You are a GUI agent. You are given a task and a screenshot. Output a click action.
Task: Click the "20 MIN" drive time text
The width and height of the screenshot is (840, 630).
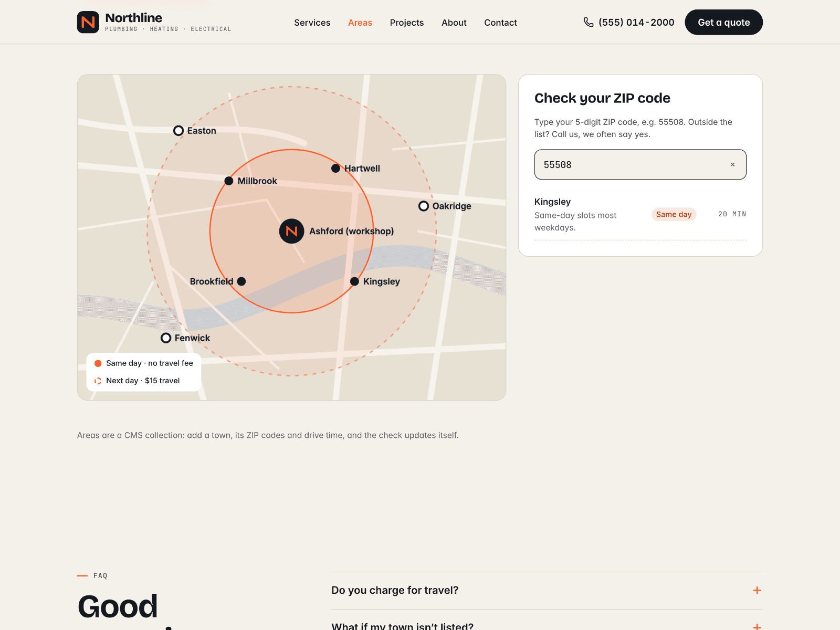[732, 214]
